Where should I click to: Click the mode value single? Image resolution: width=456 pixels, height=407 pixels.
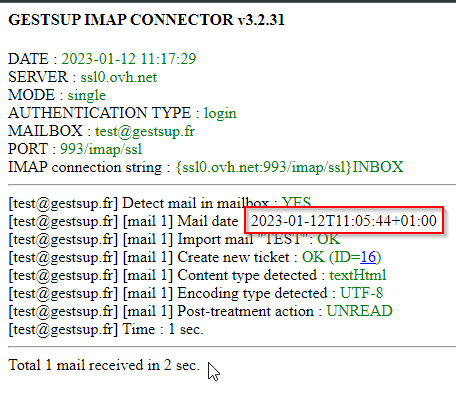pyautogui.click(x=87, y=95)
